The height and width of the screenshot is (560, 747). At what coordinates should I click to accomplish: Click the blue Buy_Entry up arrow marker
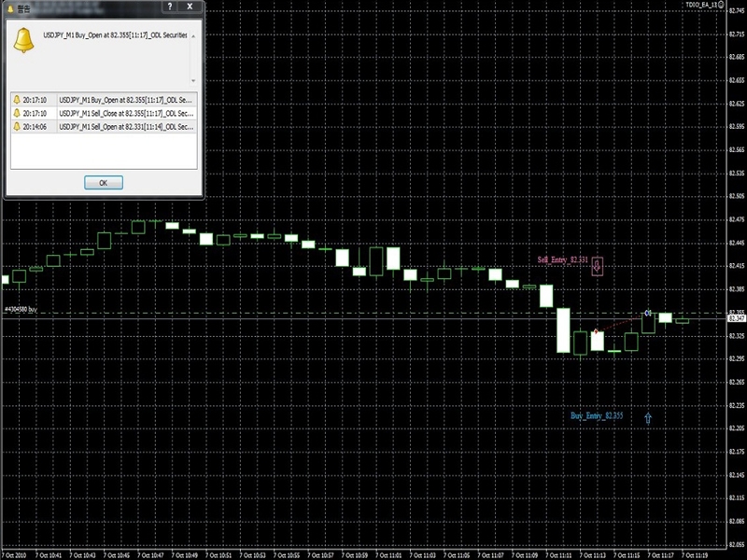pos(648,418)
